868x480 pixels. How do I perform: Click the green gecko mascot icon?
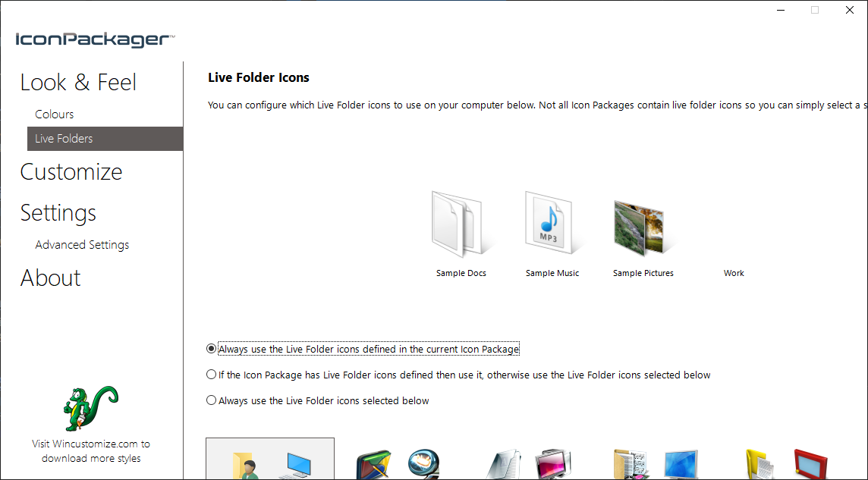pos(90,408)
